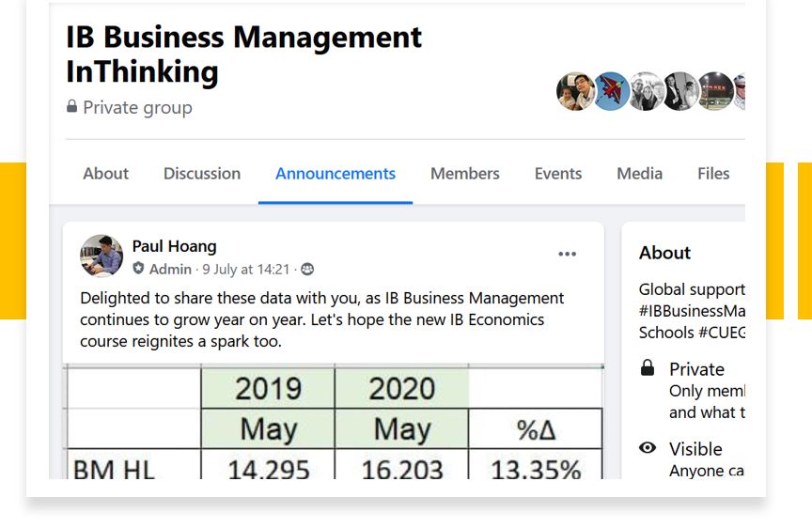Click the Visible eye icon in About panel
Viewport: 812px width, 528px height.
click(x=648, y=448)
